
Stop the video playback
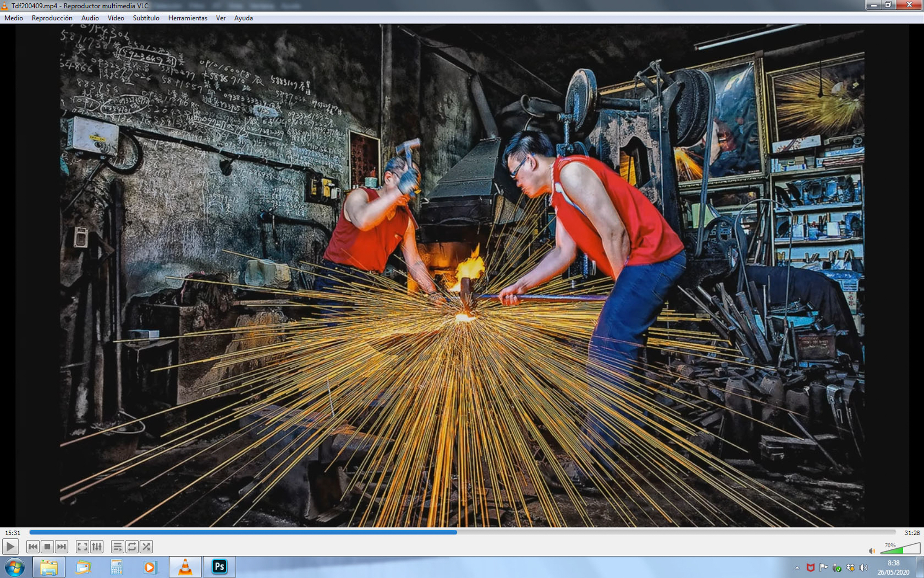tap(47, 547)
